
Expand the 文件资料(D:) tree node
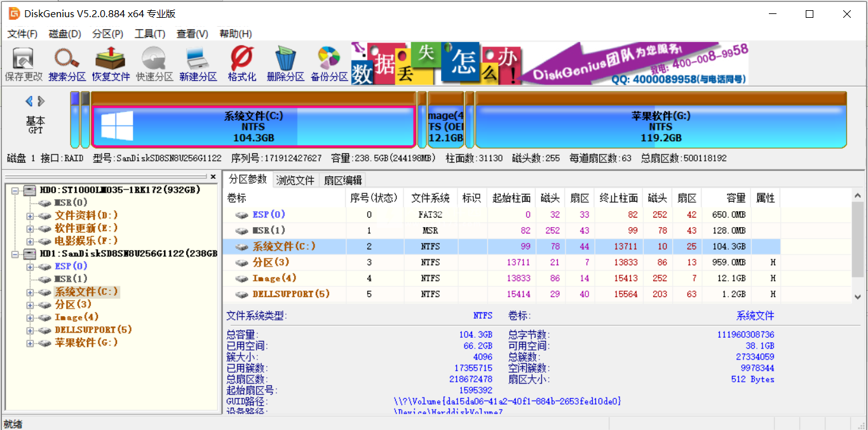30,216
